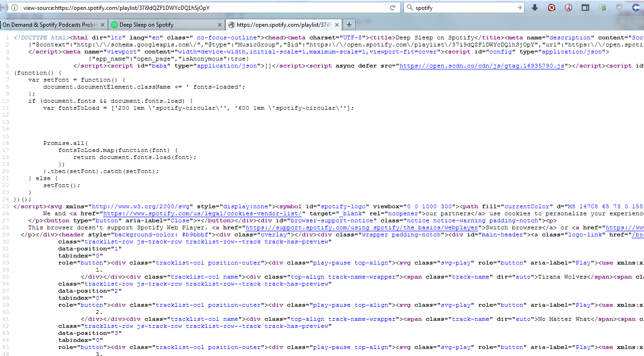The height and width of the screenshot is (356, 644).
Task: Click the title text Deep Sleep on Spotify in source
Action: [435, 38]
